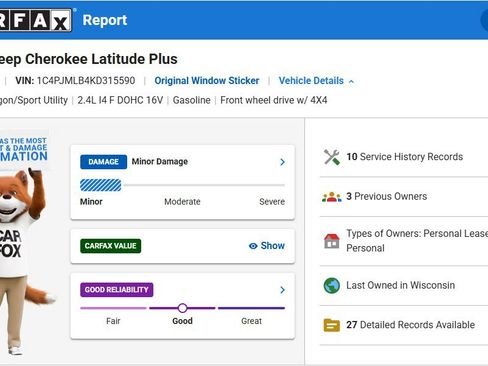Click the Severe label under damage bar
Image resolution: width=488 pixels, height=366 pixels.
[272, 202]
